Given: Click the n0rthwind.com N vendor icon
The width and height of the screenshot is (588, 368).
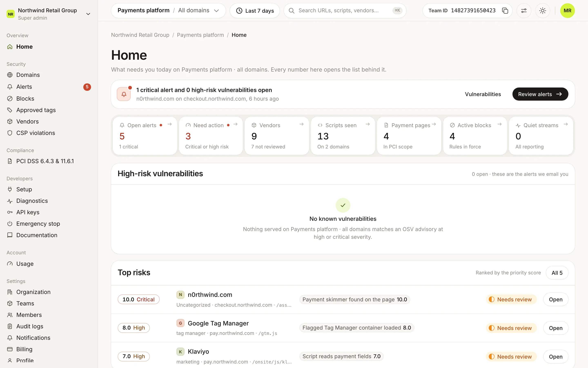Looking at the screenshot, I should [180, 295].
